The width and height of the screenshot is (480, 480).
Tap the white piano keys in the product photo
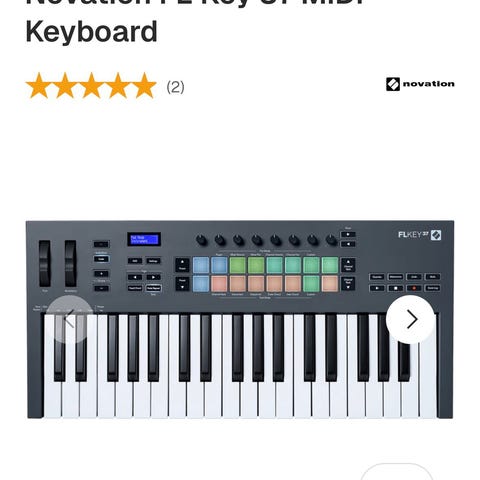click(240, 366)
